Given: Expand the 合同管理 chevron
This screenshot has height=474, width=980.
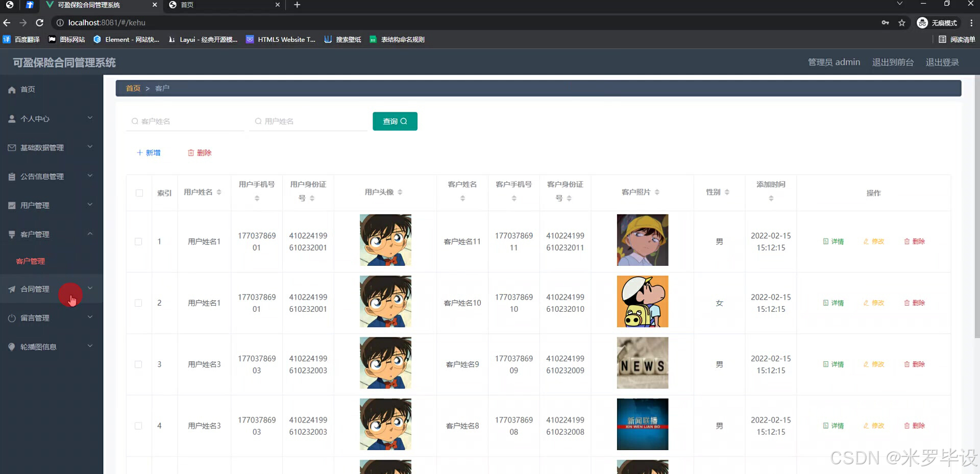Looking at the screenshot, I should point(90,288).
